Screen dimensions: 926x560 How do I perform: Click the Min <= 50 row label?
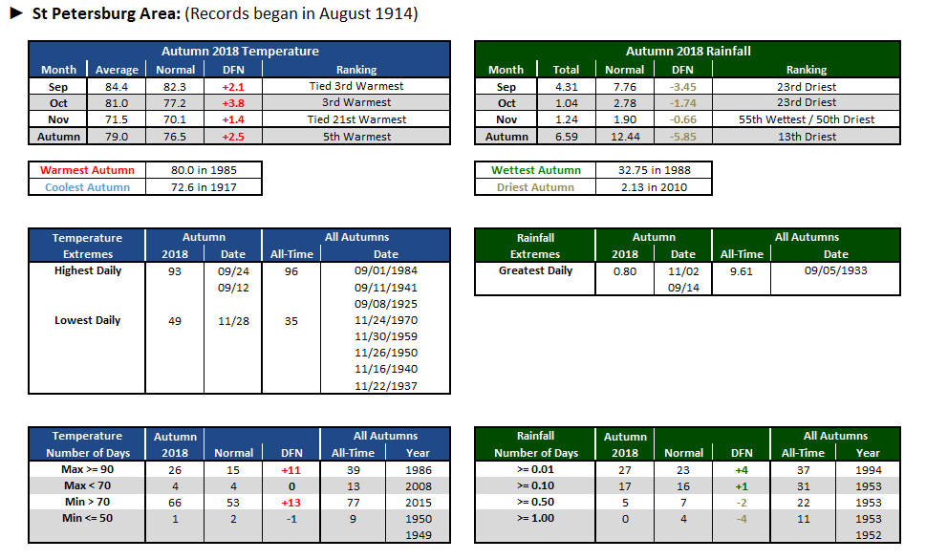point(87,518)
